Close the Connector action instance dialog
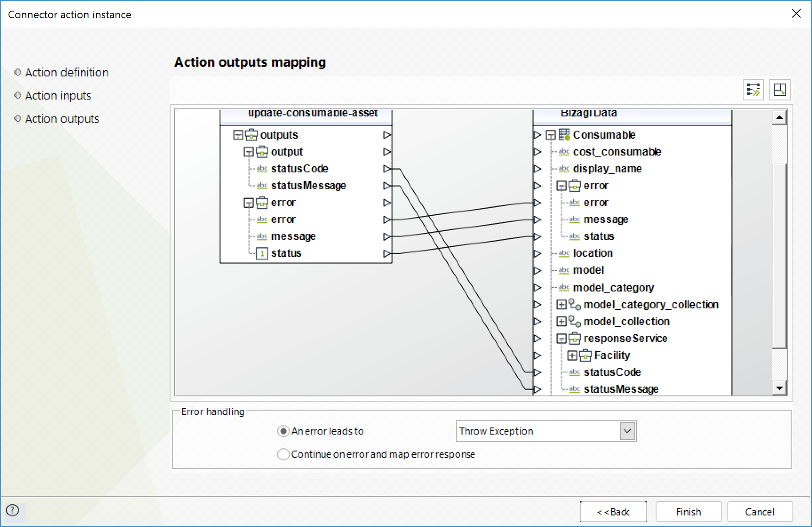812x527 pixels. click(x=796, y=14)
